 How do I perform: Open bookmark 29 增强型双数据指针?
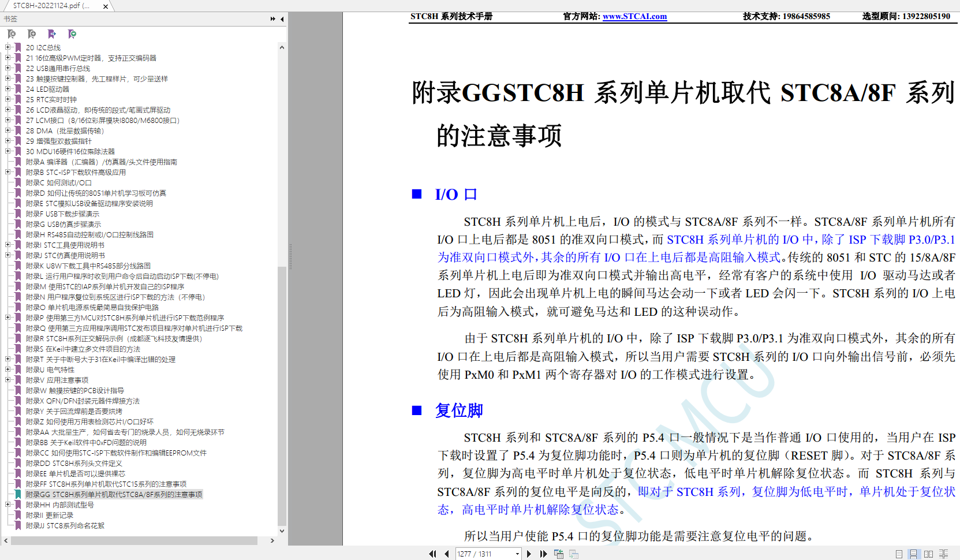(x=58, y=141)
